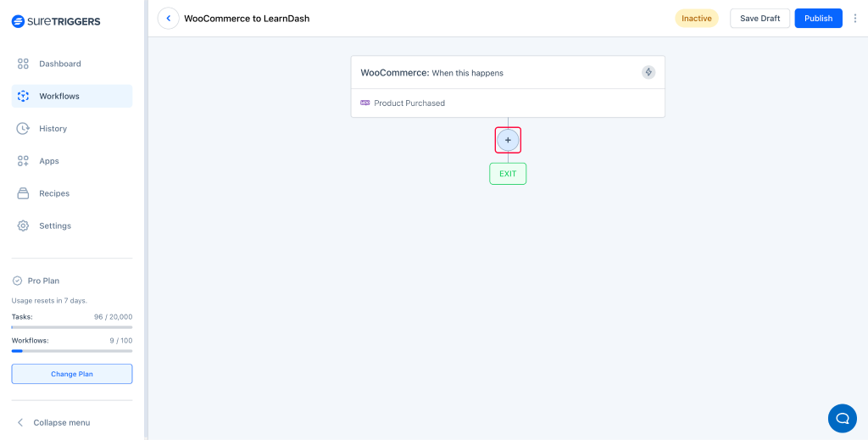
Task: Click the lightning trigger icon
Action: tap(648, 73)
